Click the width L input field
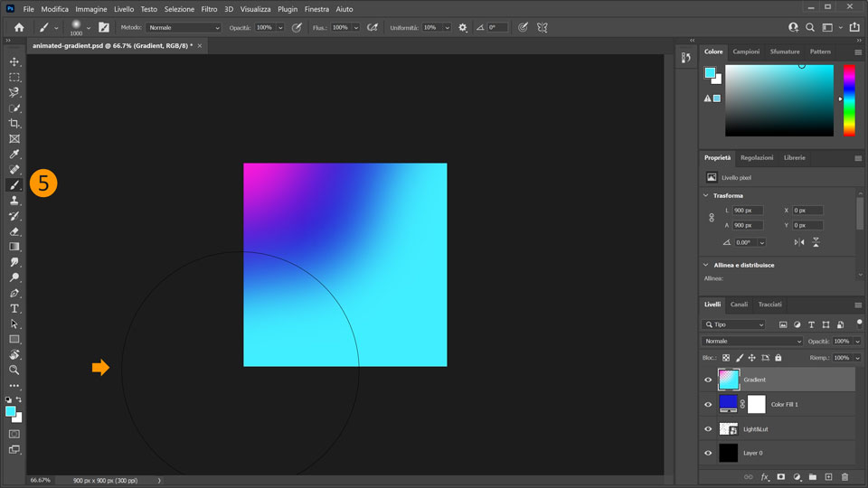The width and height of the screenshot is (868, 488). click(x=747, y=211)
